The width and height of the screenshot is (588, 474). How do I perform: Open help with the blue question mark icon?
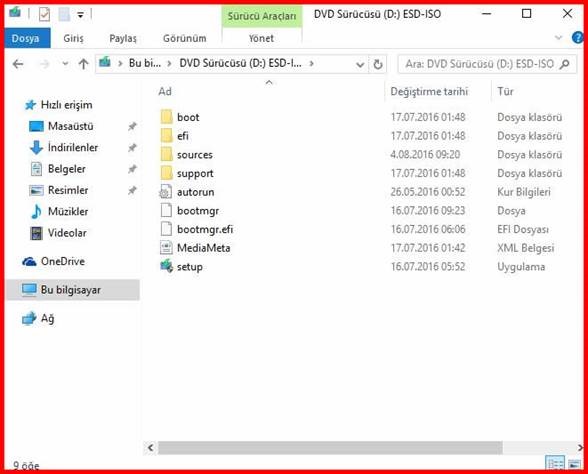pyautogui.click(x=578, y=38)
